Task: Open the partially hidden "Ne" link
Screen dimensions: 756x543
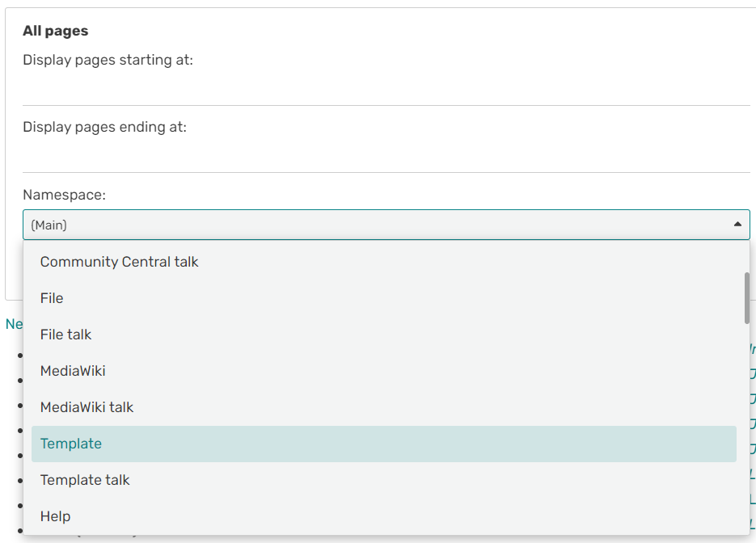Action: (13, 324)
